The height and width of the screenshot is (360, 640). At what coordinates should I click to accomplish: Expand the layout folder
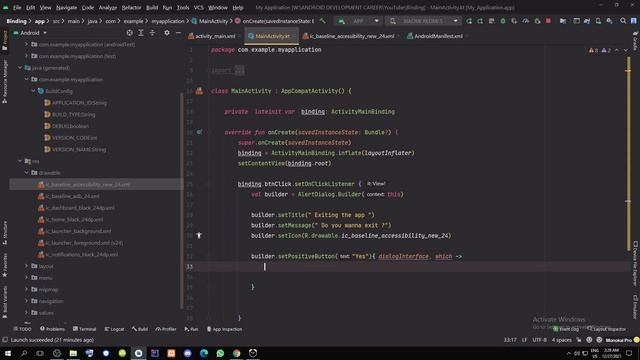click(27, 266)
